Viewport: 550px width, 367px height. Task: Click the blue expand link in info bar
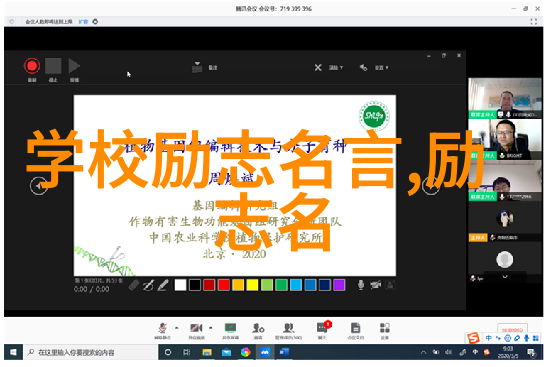coord(83,22)
